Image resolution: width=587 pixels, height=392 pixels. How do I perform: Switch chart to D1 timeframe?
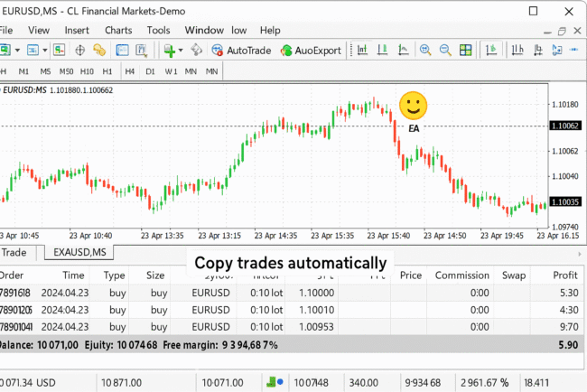(150, 70)
